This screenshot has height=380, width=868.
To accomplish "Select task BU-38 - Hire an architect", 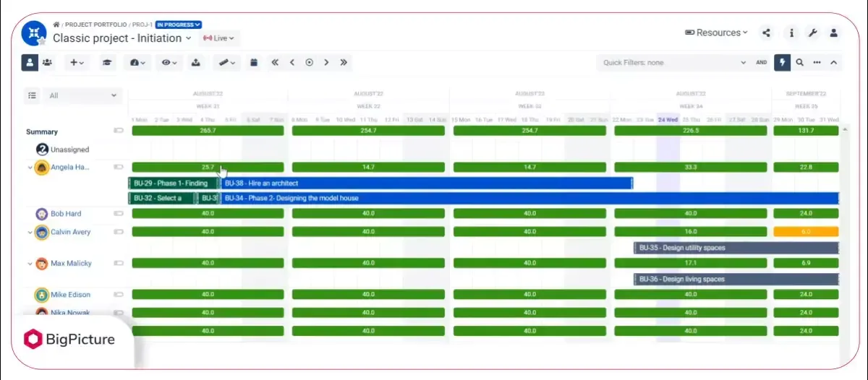I will coord(427,183).
